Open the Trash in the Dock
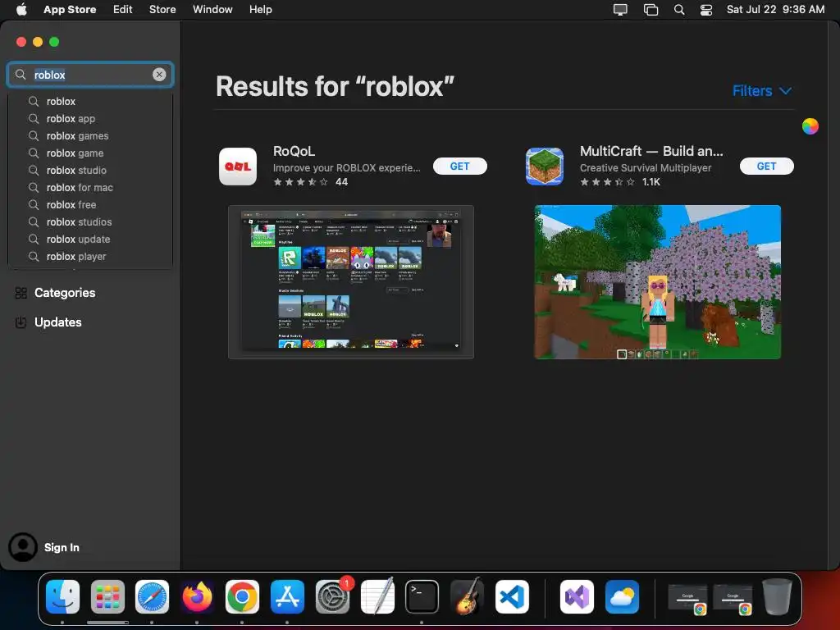Screen dimensions: 840x630 click(x=777, y=596)
